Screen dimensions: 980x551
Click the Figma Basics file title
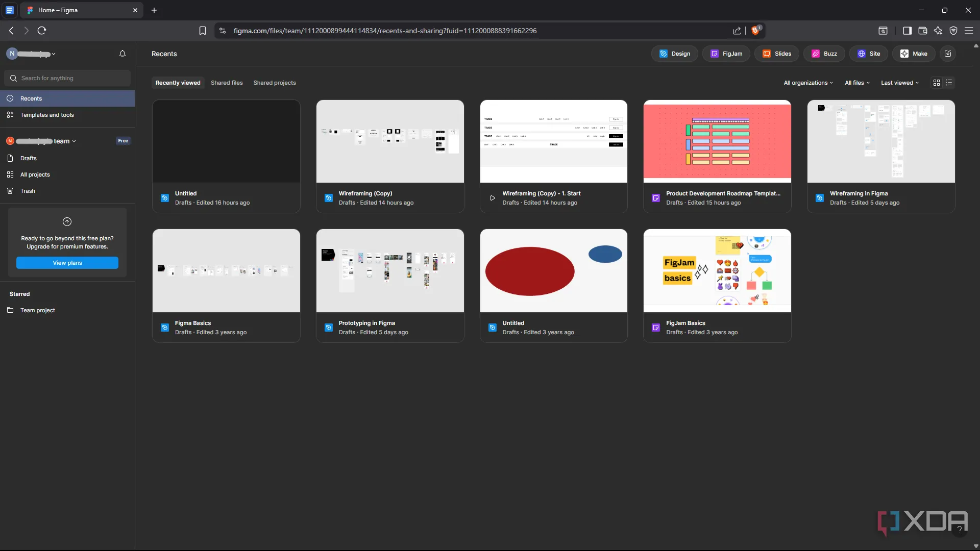click(193, 323)
